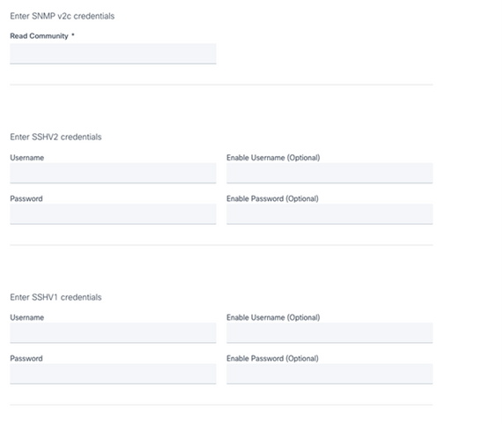Viewport: 504px width, 424px height.
Task: Click SSHV1 Enable Username (Optional) field
Action: 330,332
